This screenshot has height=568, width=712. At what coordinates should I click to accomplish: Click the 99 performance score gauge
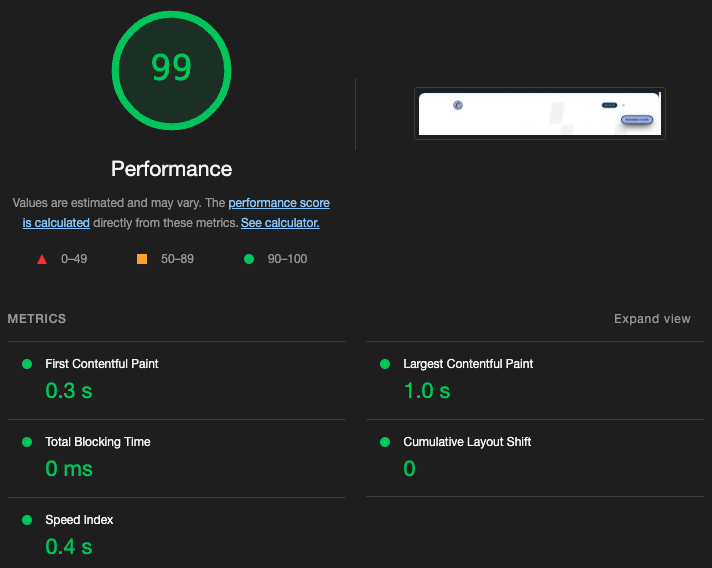(171, 68)
